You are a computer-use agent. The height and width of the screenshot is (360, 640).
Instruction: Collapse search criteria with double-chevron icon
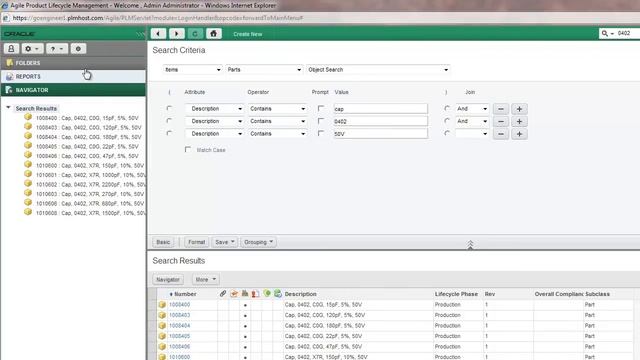(470, 244)
